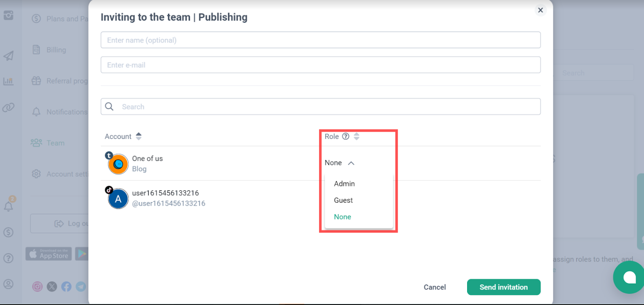The height and width of the screenshot is (305, 644).
Task: Click the Instagram icon at bottom left
Action: (37, 287)
